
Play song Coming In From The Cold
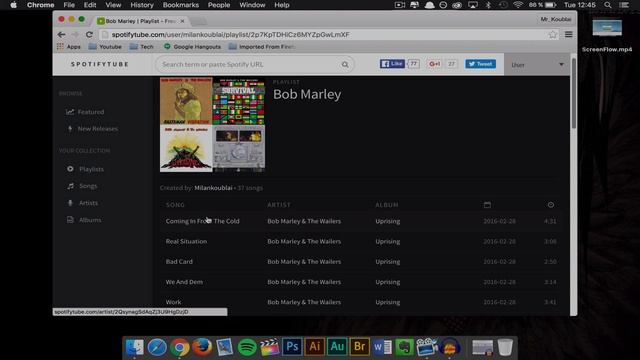[x=202, y=221]
